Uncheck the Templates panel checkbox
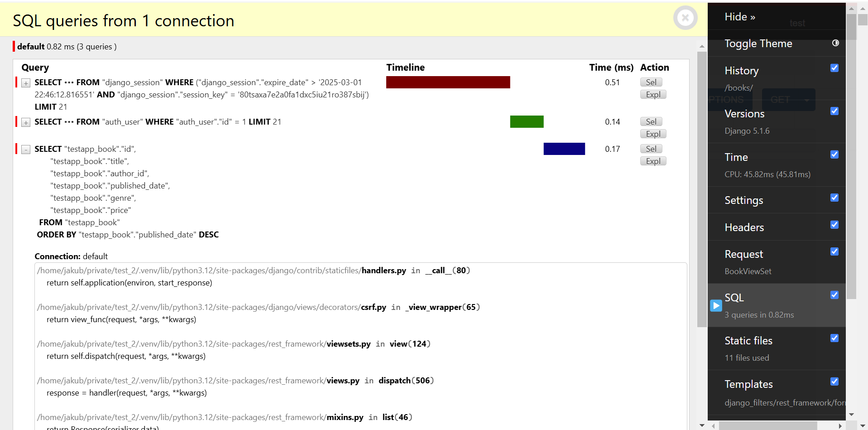 (834, 382)
